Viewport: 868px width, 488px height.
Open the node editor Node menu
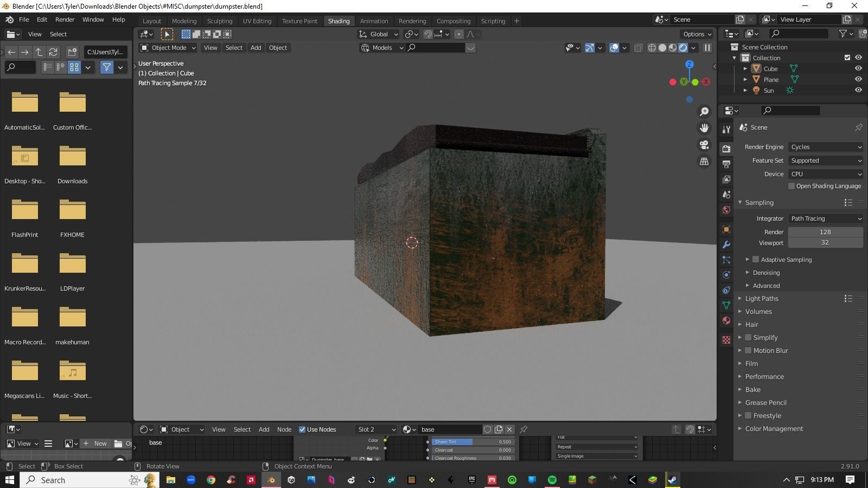click(284, 429)
